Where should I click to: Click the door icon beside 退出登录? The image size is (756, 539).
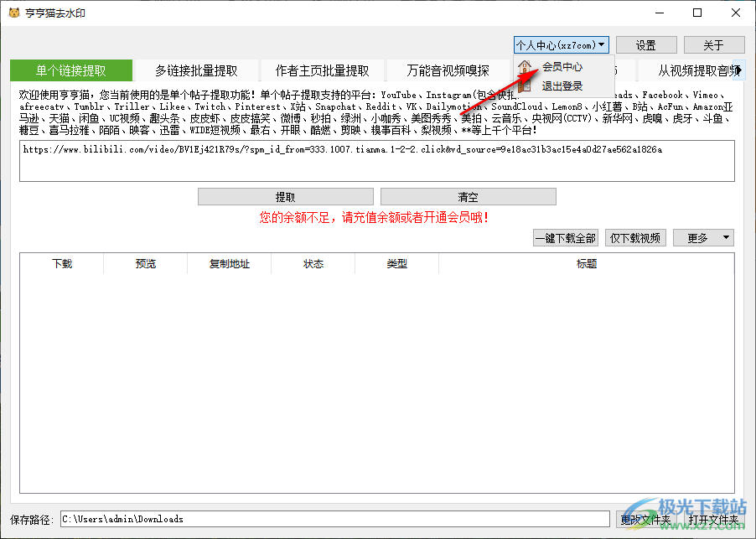click(x=525, y=86)
